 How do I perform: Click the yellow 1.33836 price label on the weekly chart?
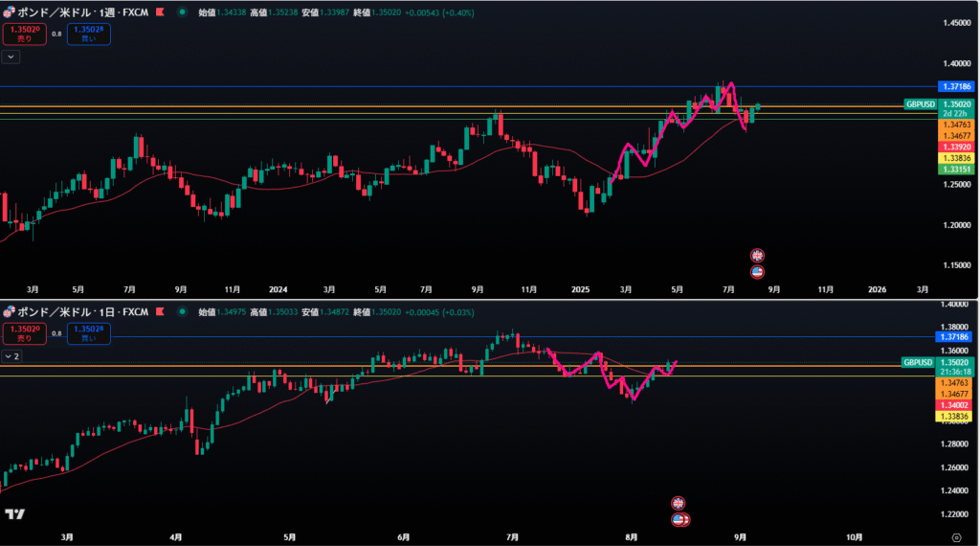point(956,158)
